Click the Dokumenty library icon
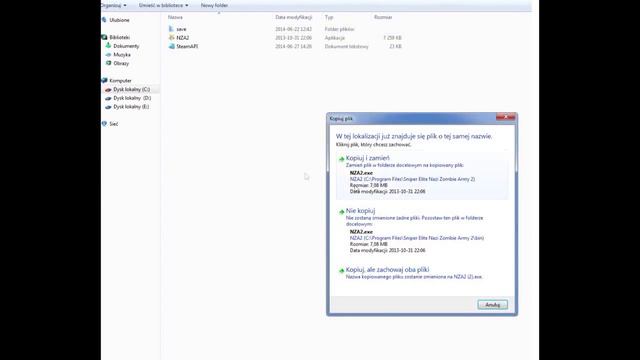The width and height of the screenshot is (640, 360). [108, 46]
